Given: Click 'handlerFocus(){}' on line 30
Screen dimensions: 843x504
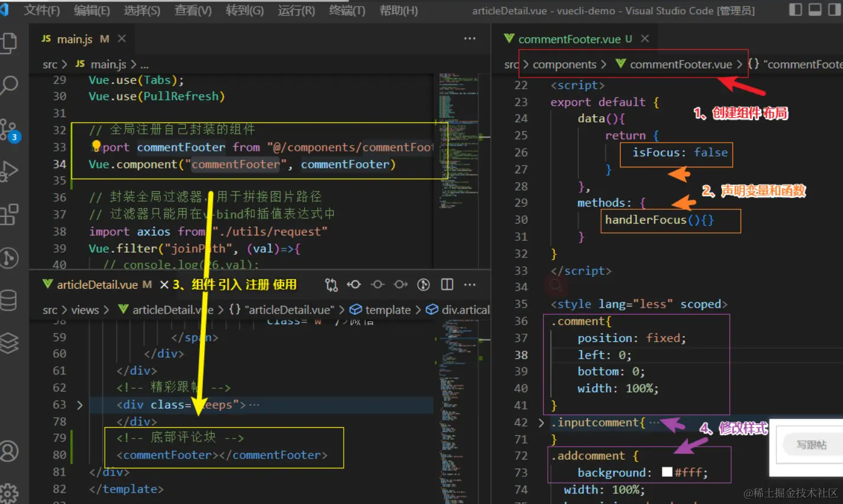Looking at the screenshot, I should pos(659,219).
